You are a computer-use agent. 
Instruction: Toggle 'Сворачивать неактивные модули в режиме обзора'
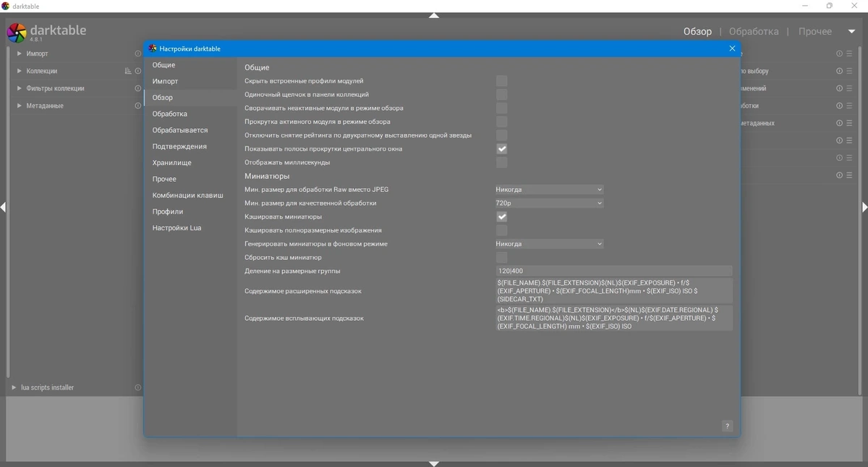pyautogui.click(x=501, y=108)
